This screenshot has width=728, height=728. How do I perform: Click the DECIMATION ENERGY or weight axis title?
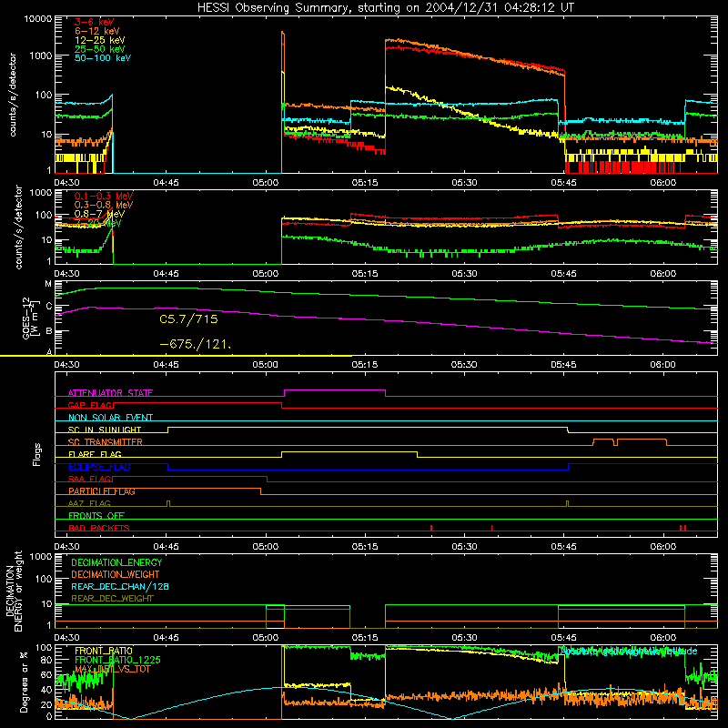tap(14, 591)
